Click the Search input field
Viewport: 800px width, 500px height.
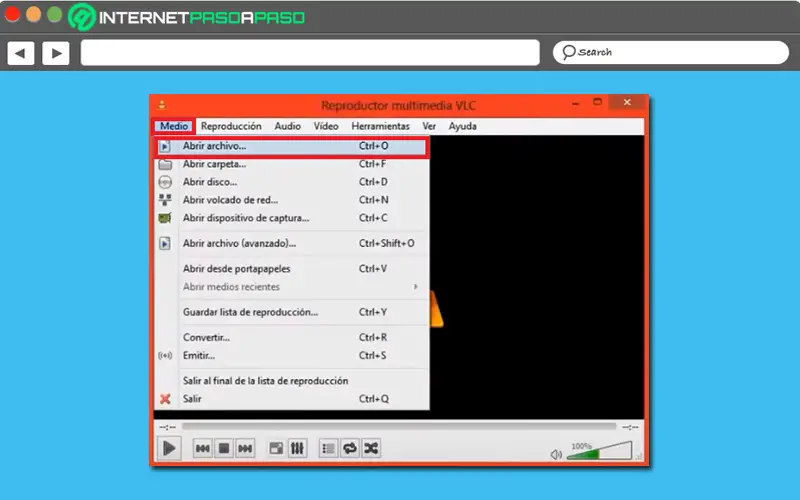671,53
